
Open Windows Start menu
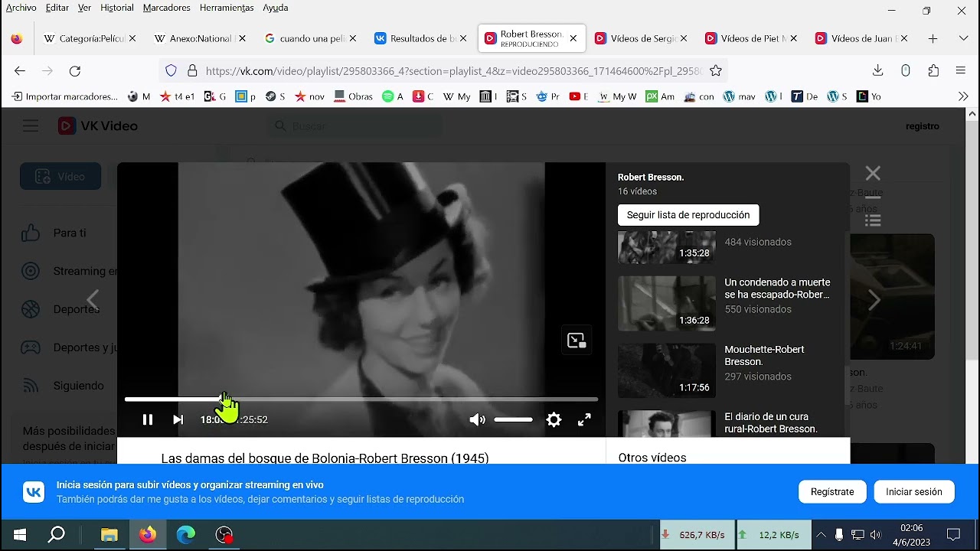tap(20, 535)
